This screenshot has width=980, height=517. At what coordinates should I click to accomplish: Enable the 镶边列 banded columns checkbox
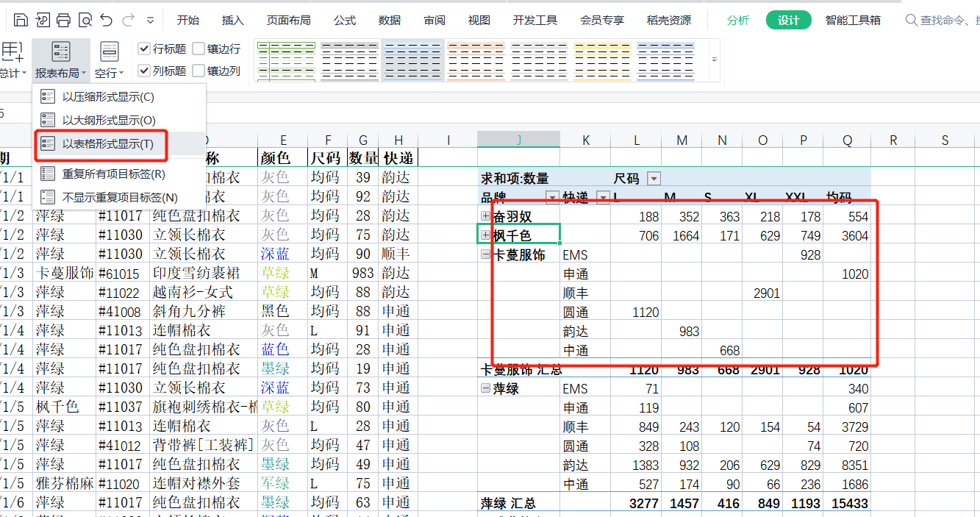(x=198, y=71)
